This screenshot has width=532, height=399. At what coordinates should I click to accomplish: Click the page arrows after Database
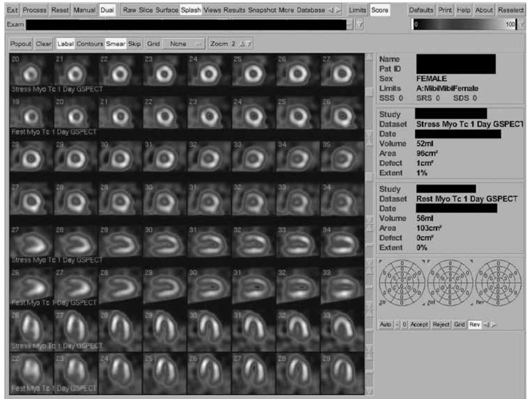(335, 10)
